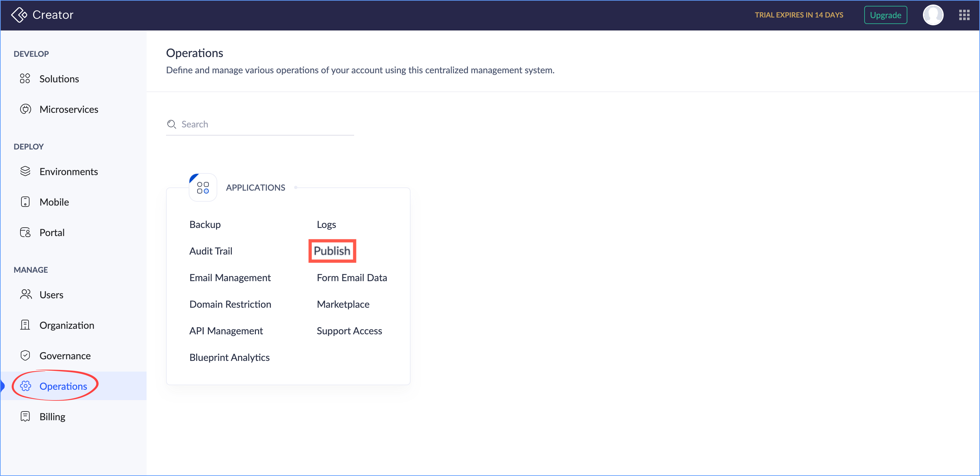
Task: Open API Management link
Action: point(226,331)
